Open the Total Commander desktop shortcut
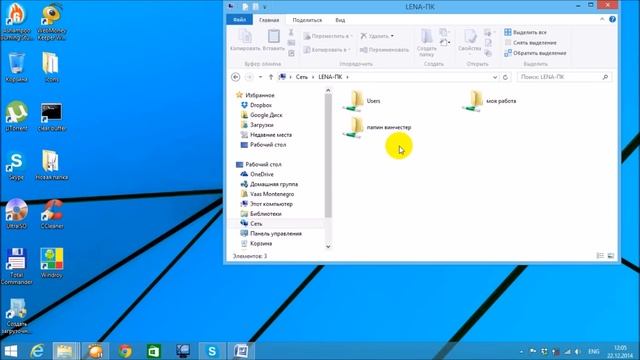 [16, 266]
